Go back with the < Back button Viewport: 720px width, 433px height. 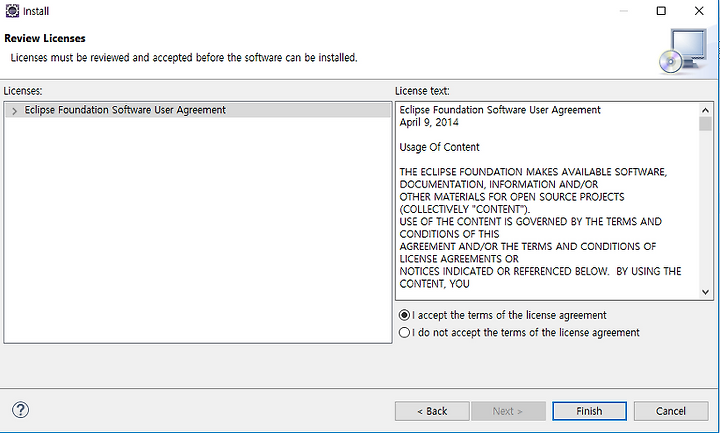point(432,411)
